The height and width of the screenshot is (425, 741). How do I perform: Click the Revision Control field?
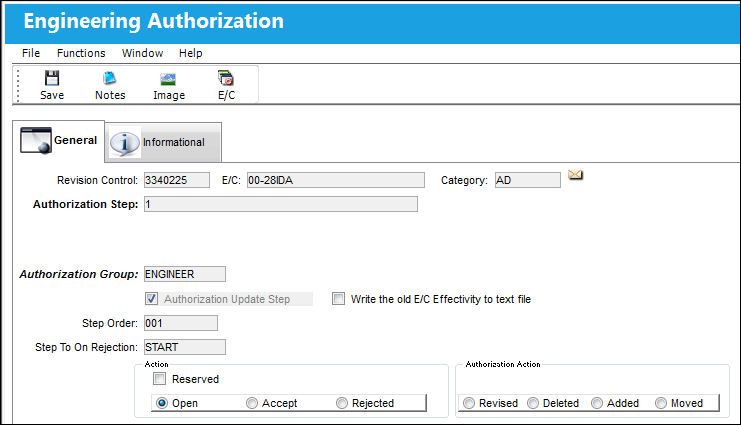(x=177, y=180)
